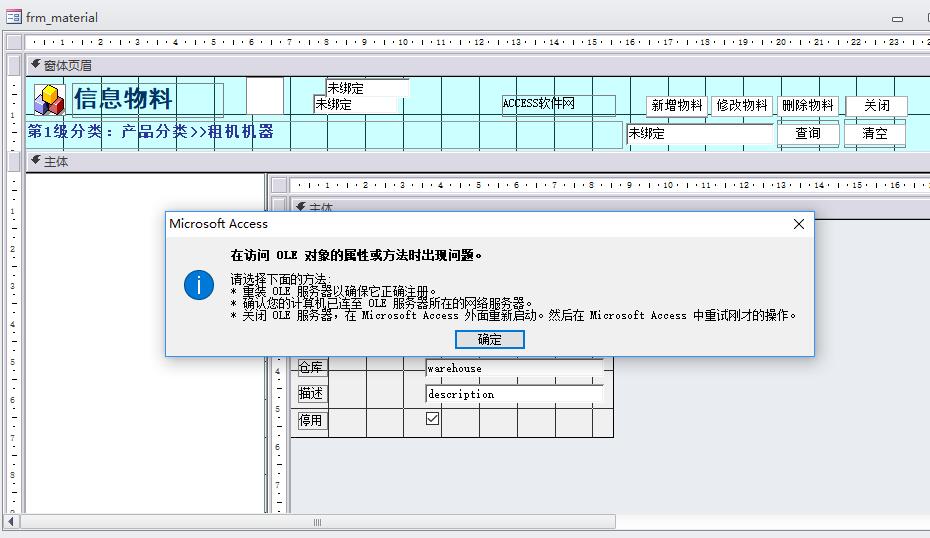This screenshot has height=538, width=930.
Task: Click the empty white box next to the title
Action: click(x=265, y=96)
